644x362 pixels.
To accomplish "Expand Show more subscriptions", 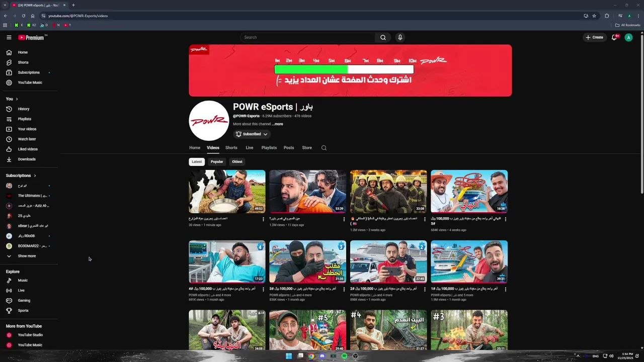I will pyautogui.click(x=29, y=256).
